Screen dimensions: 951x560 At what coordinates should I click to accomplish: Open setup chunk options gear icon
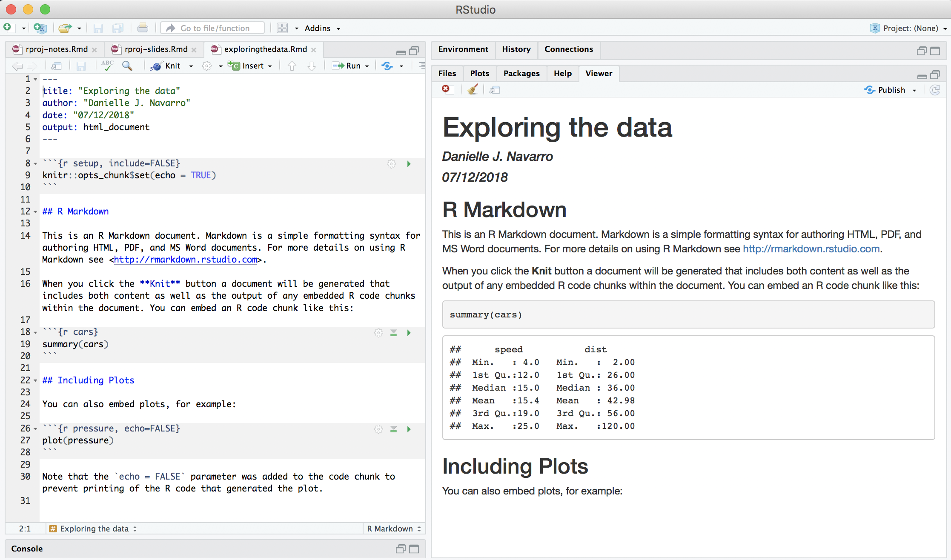pos(391,164)
